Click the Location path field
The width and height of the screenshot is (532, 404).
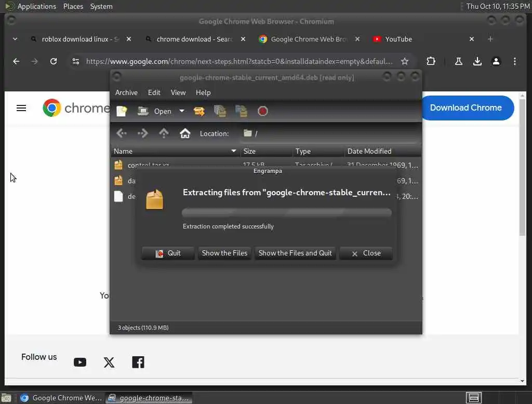click(329, 133)
